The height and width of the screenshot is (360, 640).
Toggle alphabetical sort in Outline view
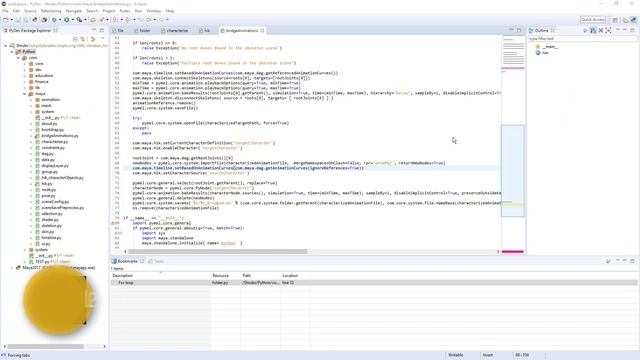point(593,31)
